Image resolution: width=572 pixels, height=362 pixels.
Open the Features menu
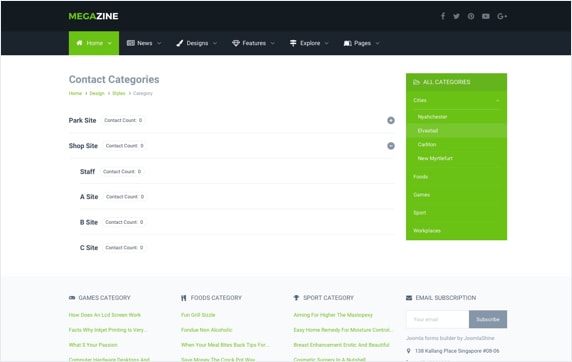pos(254,43)
